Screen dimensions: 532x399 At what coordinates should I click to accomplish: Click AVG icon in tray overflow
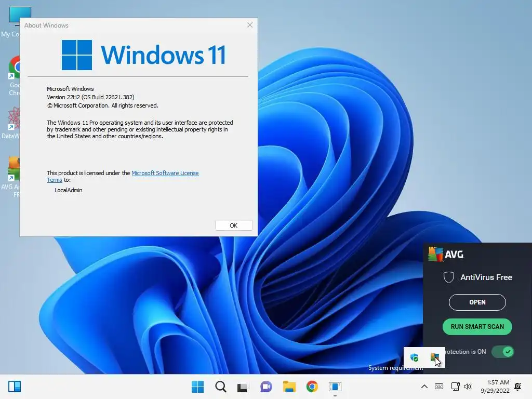(435, 357)
